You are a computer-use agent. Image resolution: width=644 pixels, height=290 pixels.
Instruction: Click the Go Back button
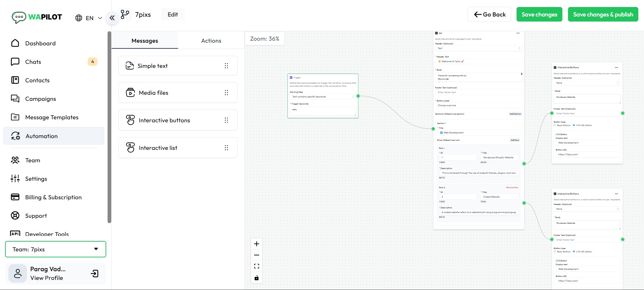tap(489, 14)
